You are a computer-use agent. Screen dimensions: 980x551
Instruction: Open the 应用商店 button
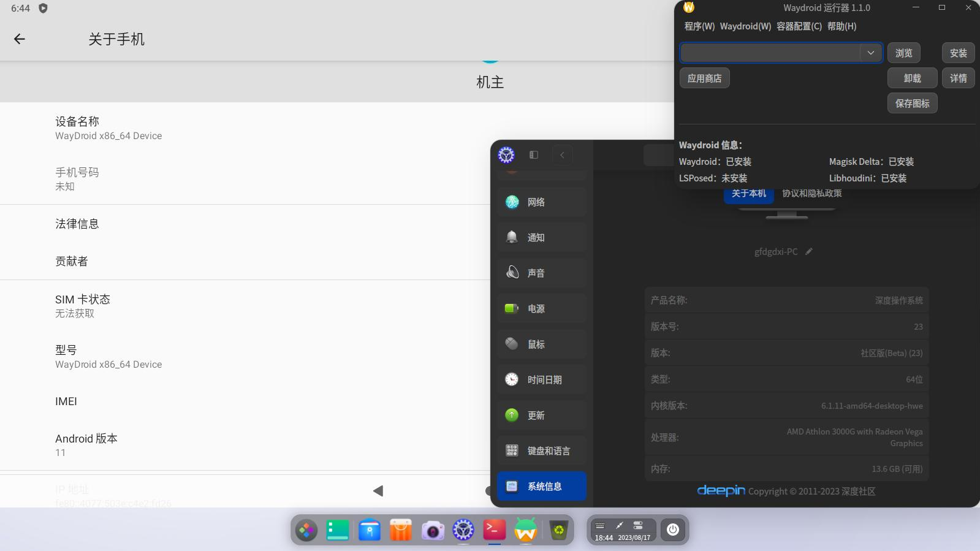[x=704, y=78]
